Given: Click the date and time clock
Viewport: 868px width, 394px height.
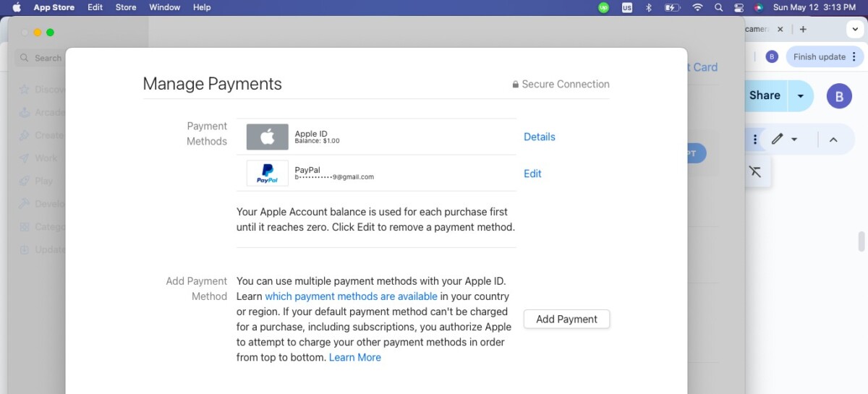Looking at the screenshot, I should pos(814,7).
